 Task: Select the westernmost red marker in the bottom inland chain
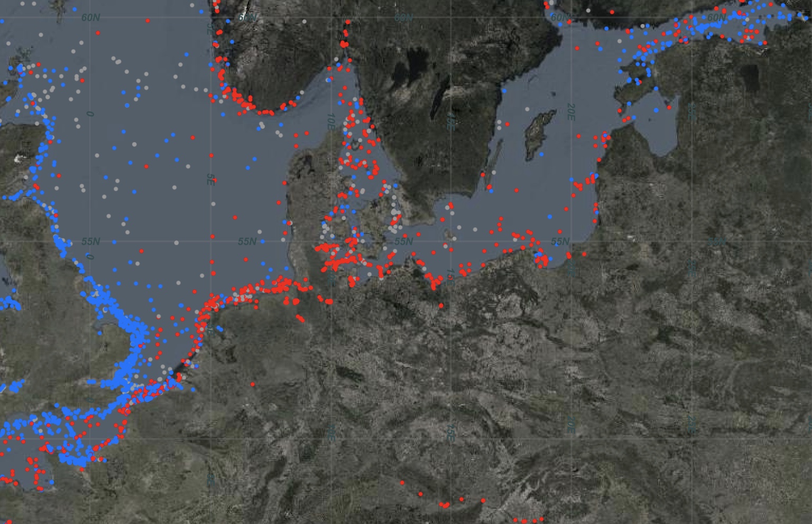pos(402,483)
